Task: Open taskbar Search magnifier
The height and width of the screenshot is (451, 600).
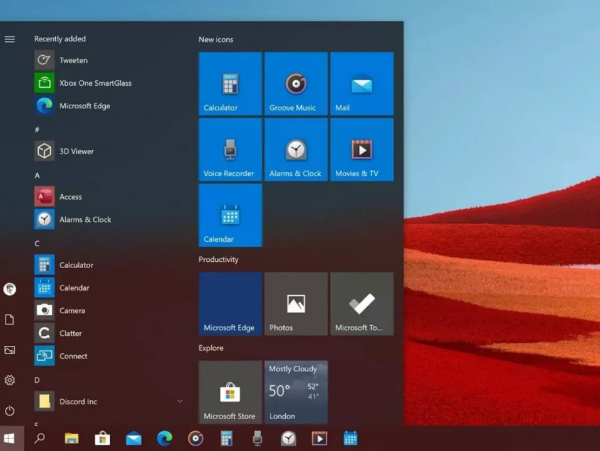Action: pyautogui.click(x=39, y=438)
